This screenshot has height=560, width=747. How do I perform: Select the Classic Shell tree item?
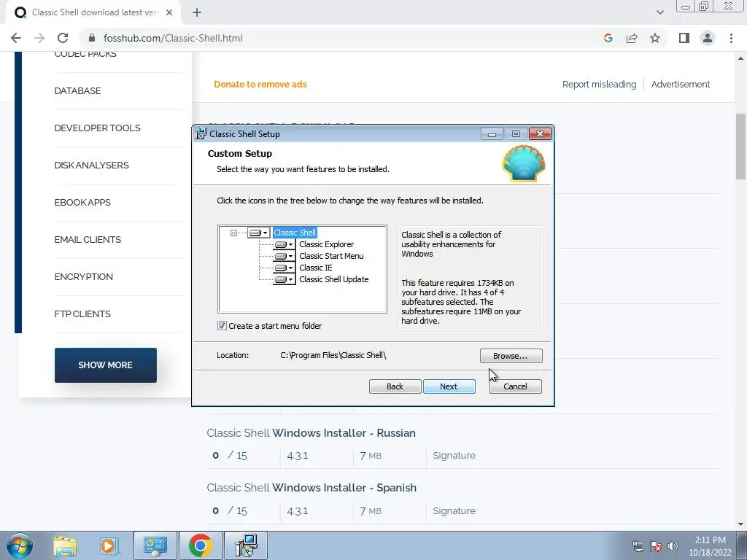click(x=295, y=233)
